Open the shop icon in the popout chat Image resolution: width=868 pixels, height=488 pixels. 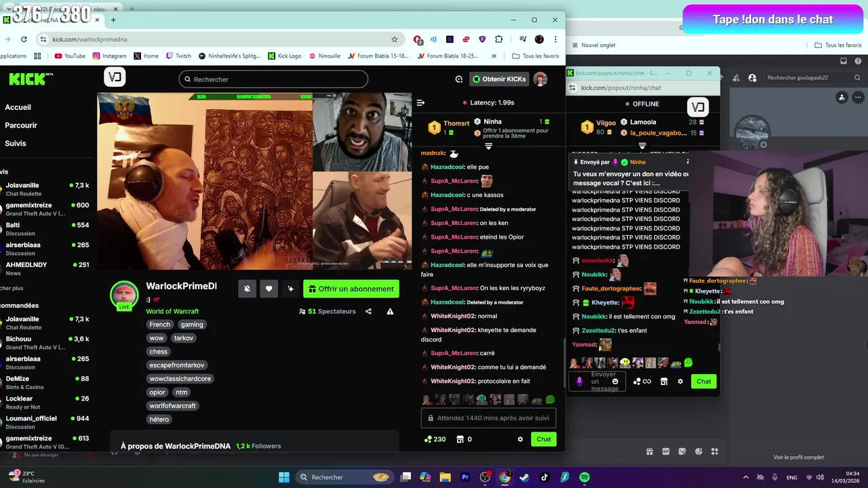(664, 382)
